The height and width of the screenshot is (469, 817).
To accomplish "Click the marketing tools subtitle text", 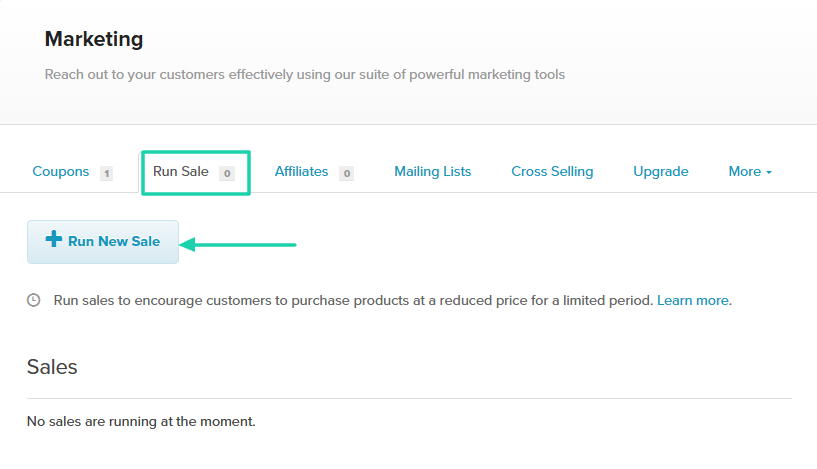I will pos(304,74).
